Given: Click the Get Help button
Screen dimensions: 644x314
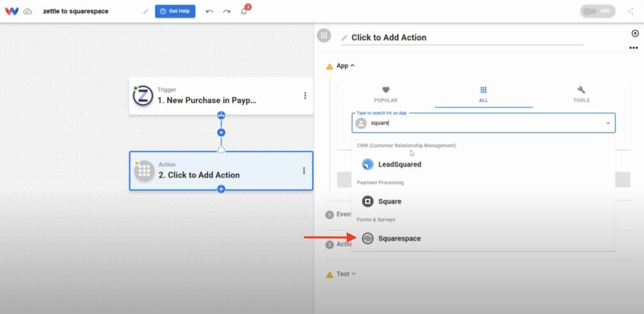Looking at the screenshot, I should pos(175,11).
